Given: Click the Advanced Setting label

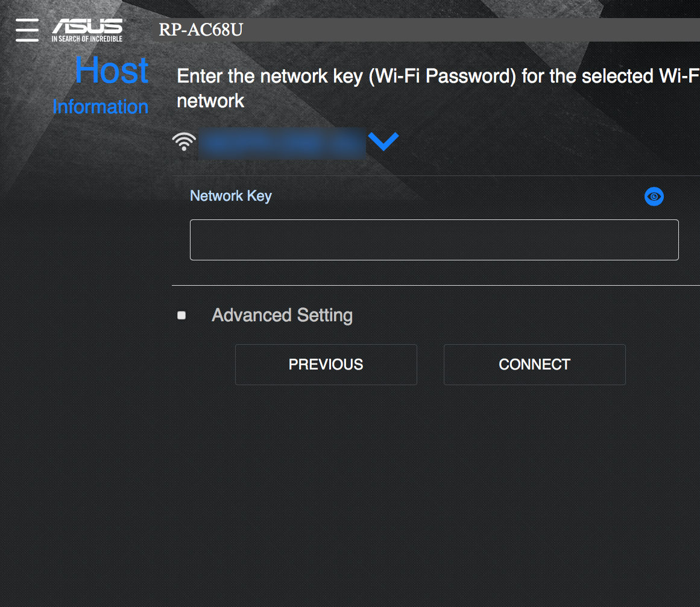Looking at the screenshot, I should 282,315.
